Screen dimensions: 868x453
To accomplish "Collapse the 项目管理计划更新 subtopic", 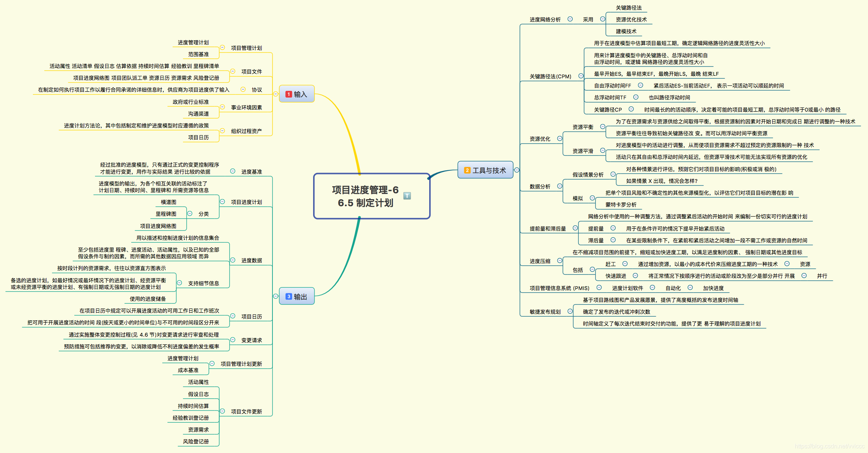I will point(212,364).
